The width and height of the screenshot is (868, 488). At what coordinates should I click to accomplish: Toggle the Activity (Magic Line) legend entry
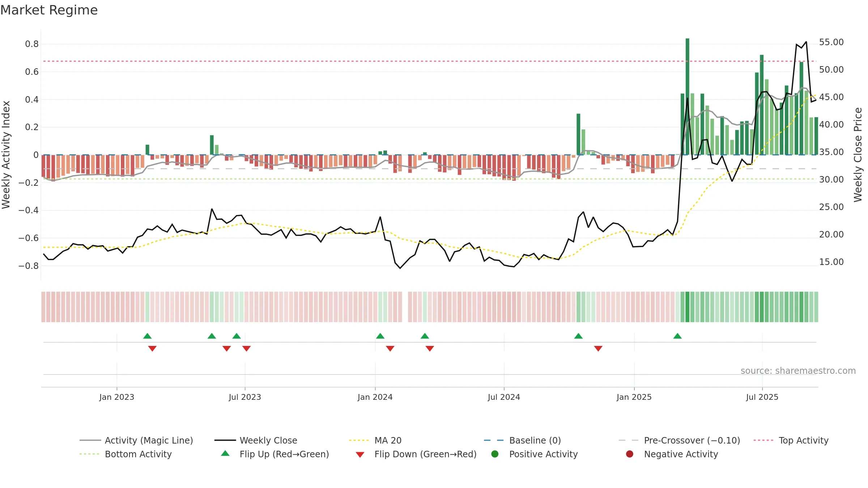pyautogui.click(x=136, y=440)
